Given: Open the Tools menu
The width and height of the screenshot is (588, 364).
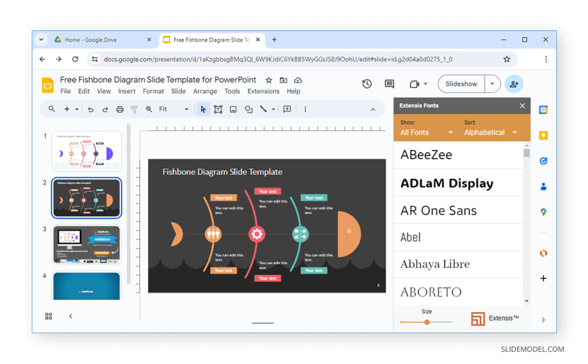Looking at the screenshot, I should click(x=232, y=91).
